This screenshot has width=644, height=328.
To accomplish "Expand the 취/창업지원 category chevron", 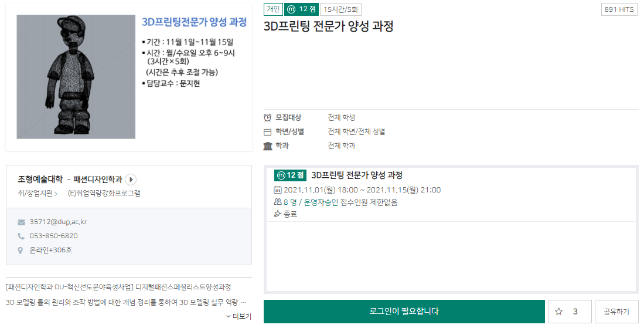I will [x=56, y=193].
